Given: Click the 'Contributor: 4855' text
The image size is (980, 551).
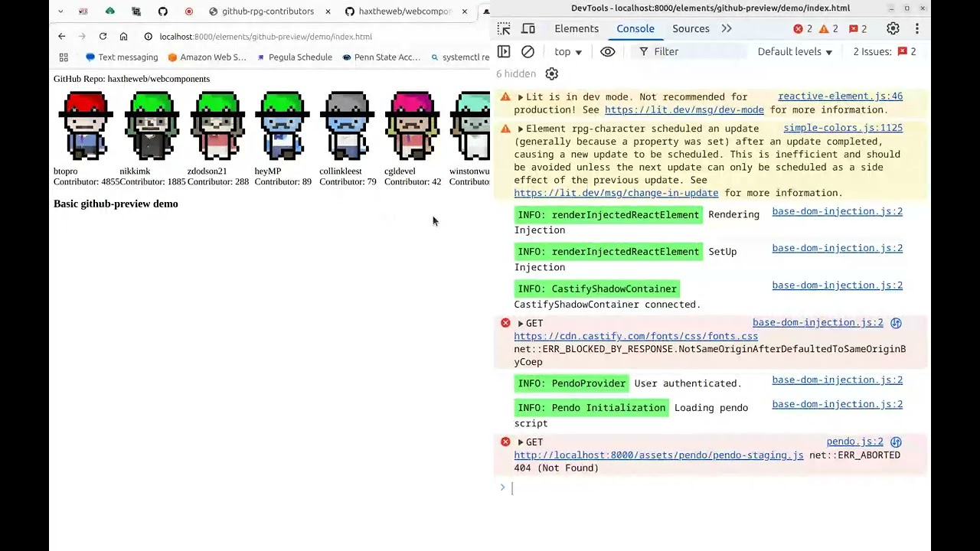Looking at the screenshot, I should click(87, 181).
